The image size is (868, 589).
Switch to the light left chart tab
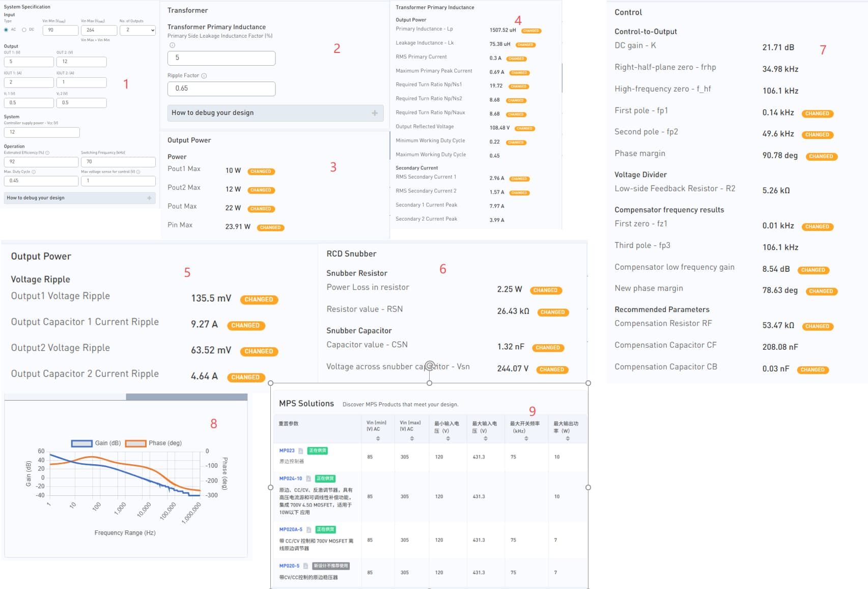coord(65,397)
